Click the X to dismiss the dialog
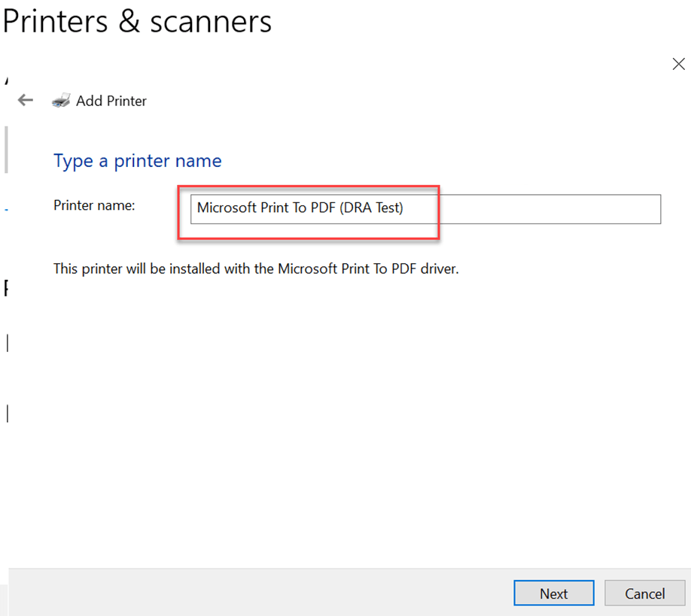 click(x=678, y=64)
